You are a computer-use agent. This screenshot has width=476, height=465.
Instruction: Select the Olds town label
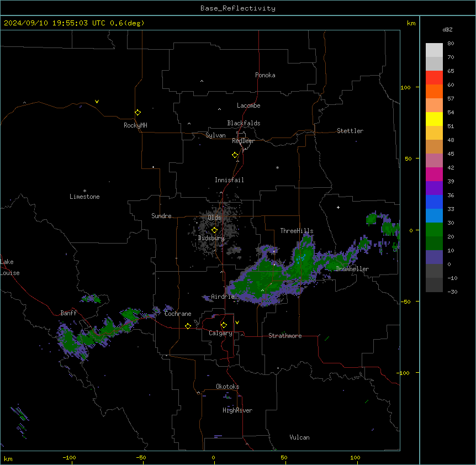[214, 218]
